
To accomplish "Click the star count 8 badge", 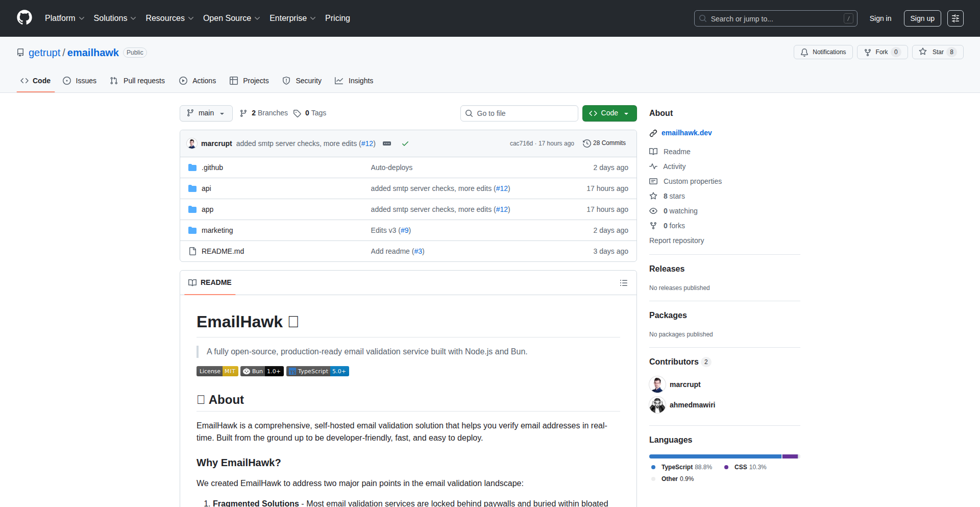I will (x=951, y=52).
